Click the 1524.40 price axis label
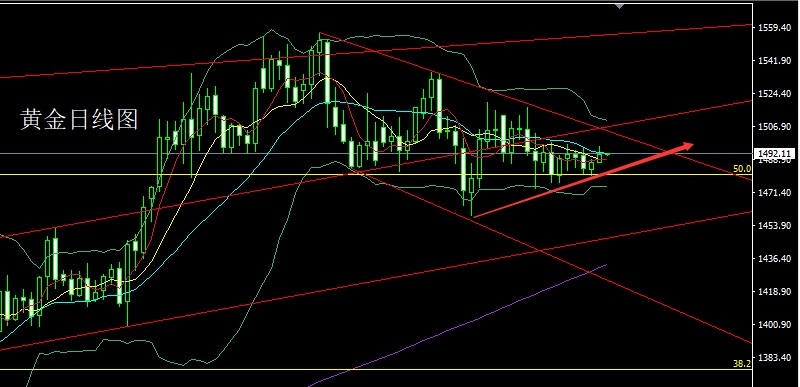 pyautogui.click(x=774, y=94)
